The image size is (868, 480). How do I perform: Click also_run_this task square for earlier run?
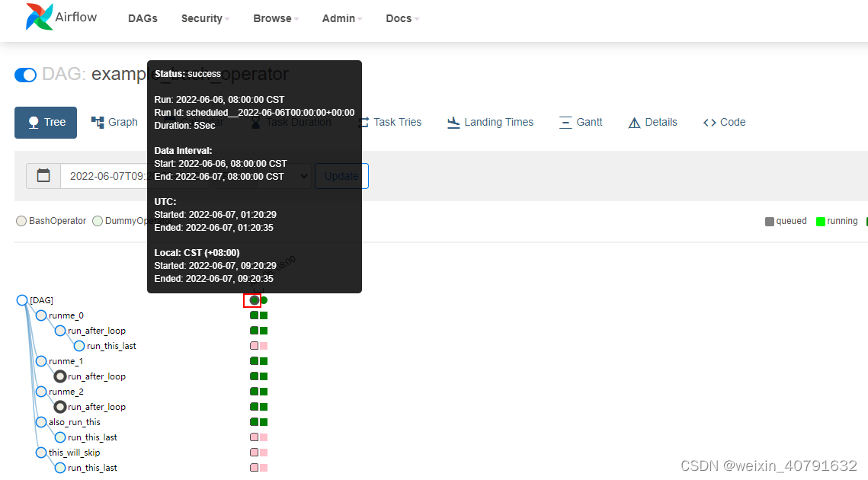coord(254,422)
